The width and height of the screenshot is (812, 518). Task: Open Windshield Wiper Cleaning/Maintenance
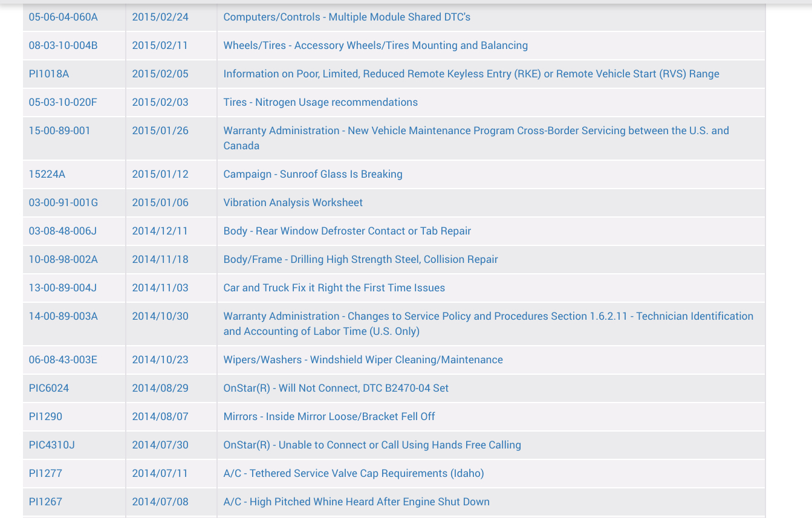[x=363, y=360]
